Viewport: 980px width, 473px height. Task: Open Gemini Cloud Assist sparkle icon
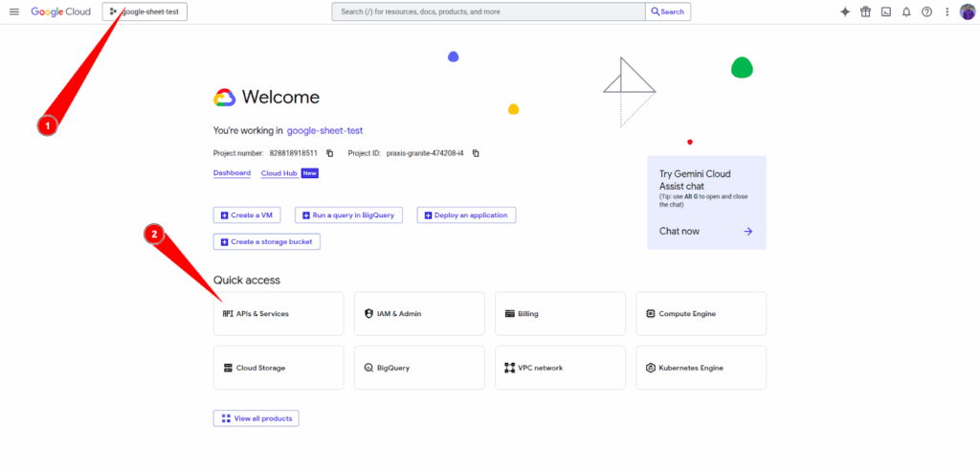845,11
